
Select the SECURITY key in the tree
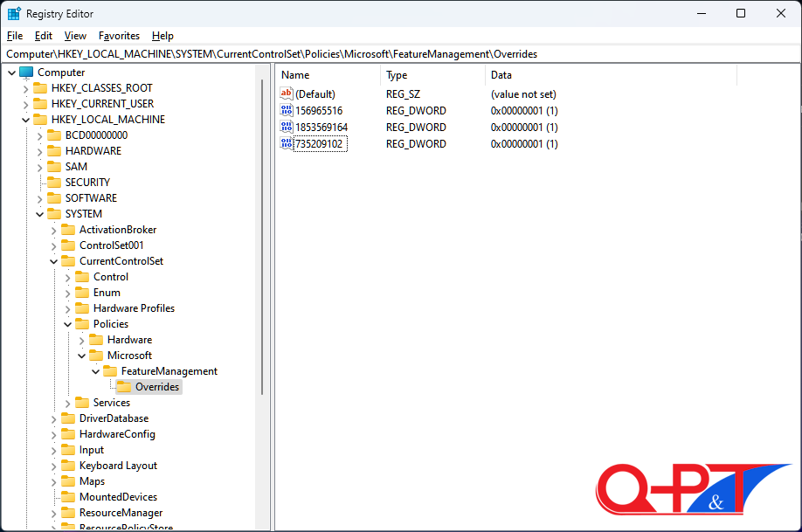coord(87,183)
